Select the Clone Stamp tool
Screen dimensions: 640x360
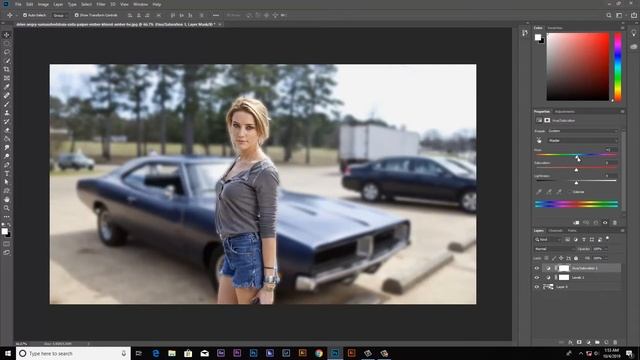(7, 113)
